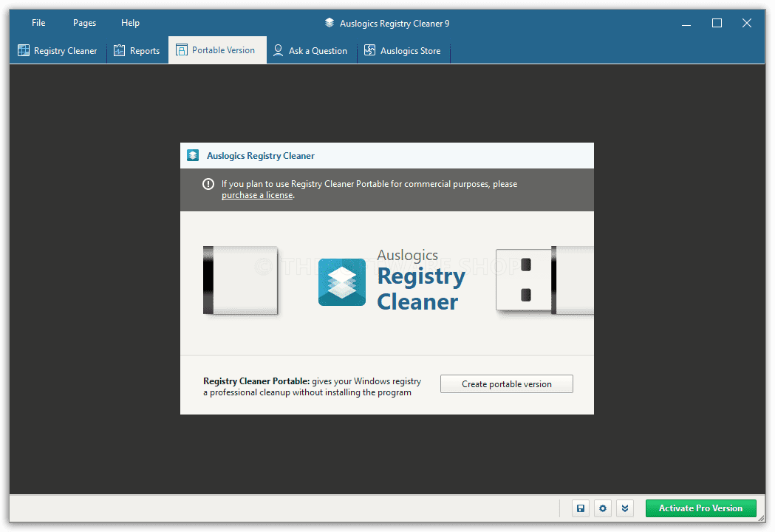775x532 pixels.
Task: Open the Ask a Question tab
Action: point(311,50)
